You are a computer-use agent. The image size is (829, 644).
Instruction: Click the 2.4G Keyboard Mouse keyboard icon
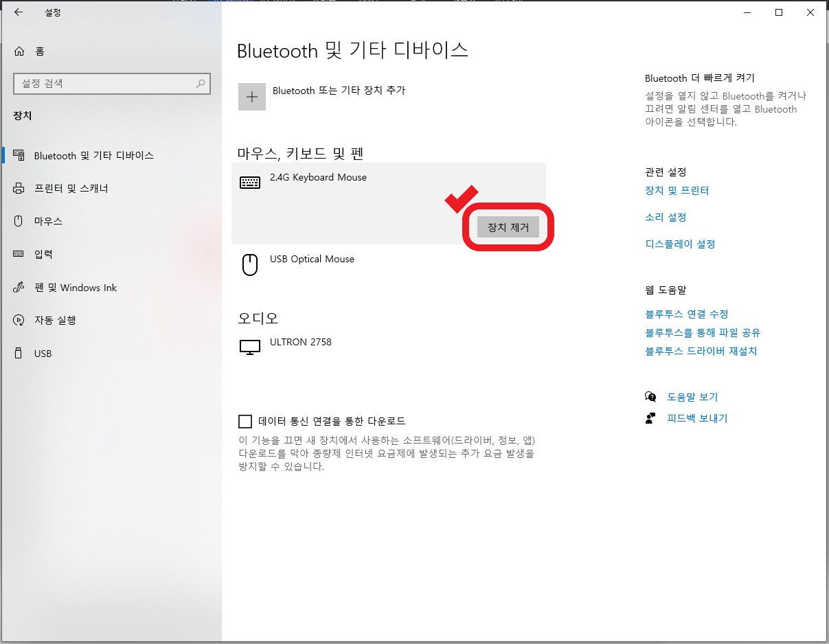pos(250,183)
